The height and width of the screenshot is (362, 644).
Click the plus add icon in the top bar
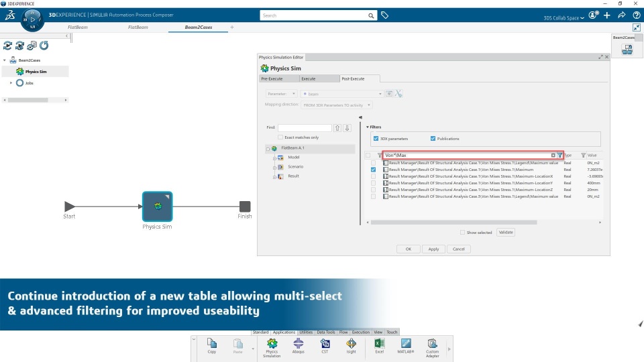[607, 15]
